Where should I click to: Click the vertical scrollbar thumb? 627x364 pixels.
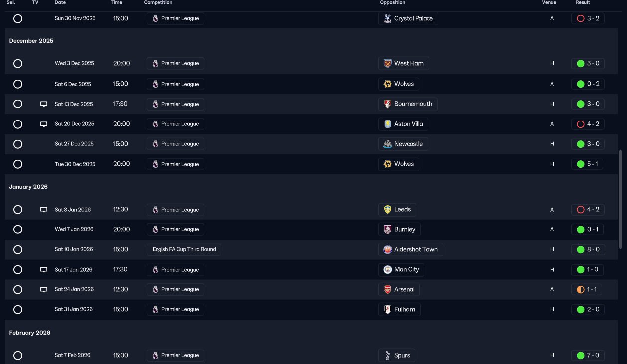(621, 199)
